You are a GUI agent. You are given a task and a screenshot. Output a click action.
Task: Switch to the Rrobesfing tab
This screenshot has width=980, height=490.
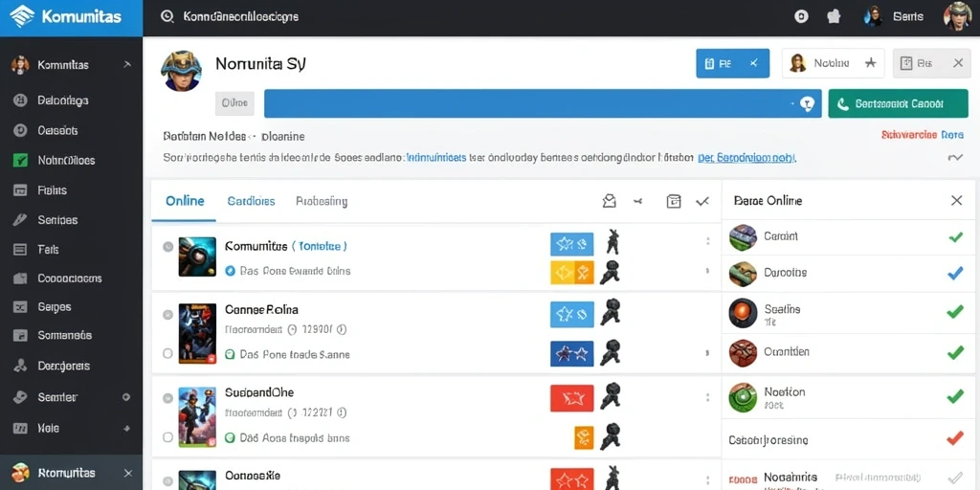322,201
